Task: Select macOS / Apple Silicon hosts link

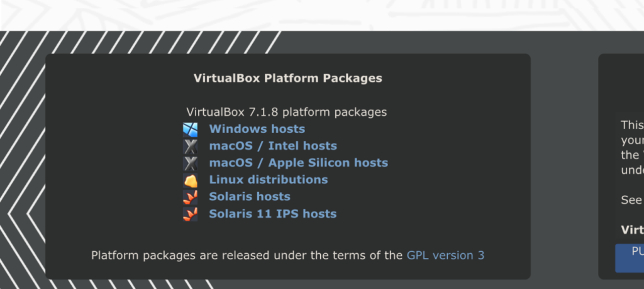Action: pyautogui.click(x=299, y=163)
